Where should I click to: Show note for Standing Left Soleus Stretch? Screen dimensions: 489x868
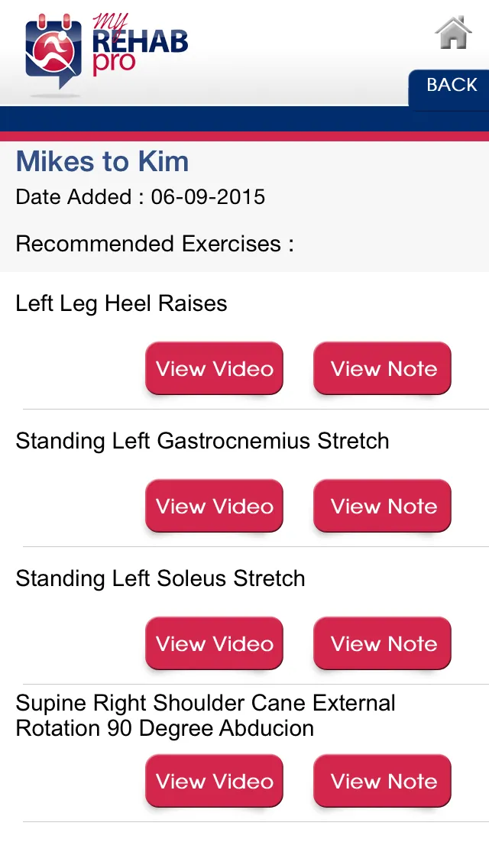(383, 643)
